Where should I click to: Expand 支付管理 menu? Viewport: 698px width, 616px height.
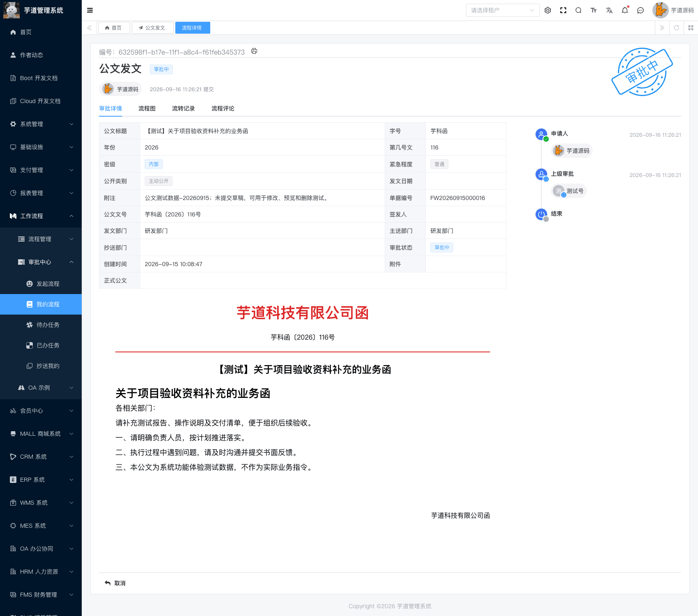(x=41, y=170)
